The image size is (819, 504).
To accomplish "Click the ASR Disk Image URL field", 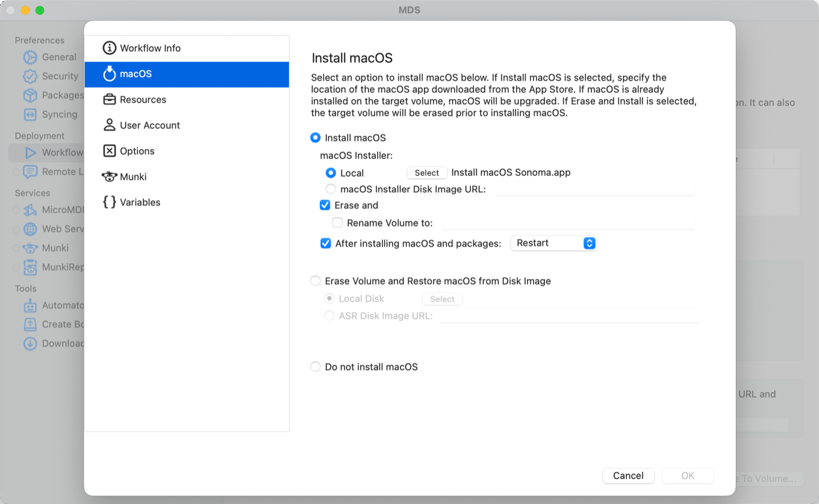I will pos(570,316).
